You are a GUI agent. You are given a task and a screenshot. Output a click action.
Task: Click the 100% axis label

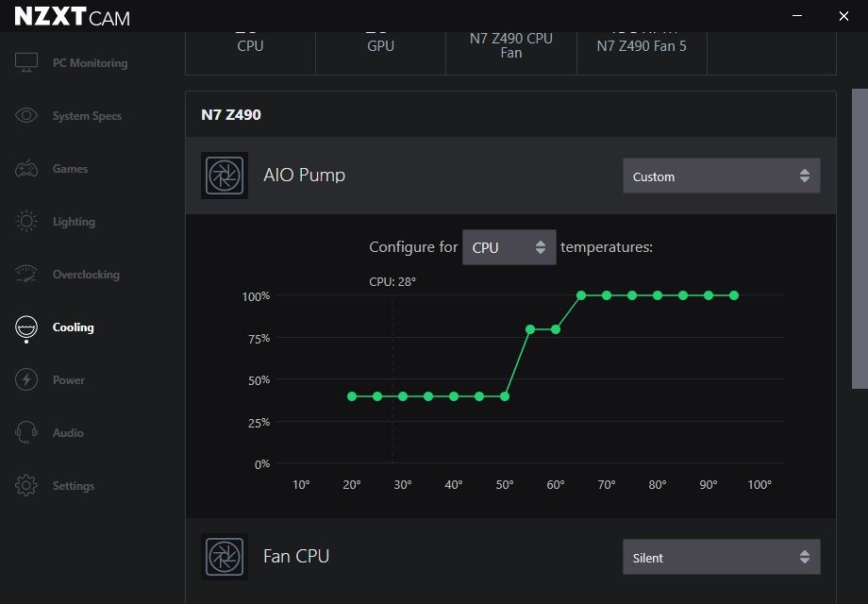(x=256, y=296)
